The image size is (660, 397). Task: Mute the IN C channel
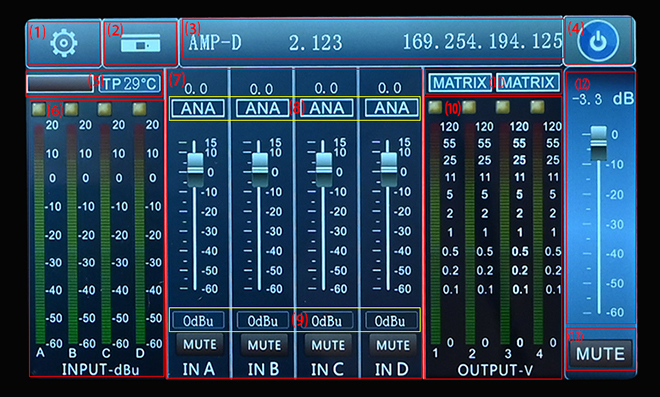point(328,345)
